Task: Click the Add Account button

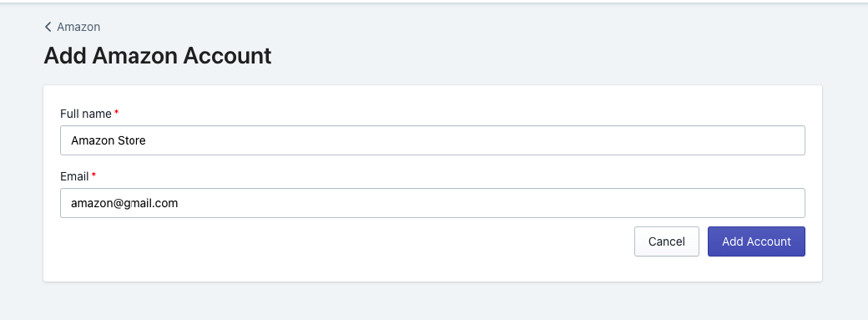Action: [756, 241]
